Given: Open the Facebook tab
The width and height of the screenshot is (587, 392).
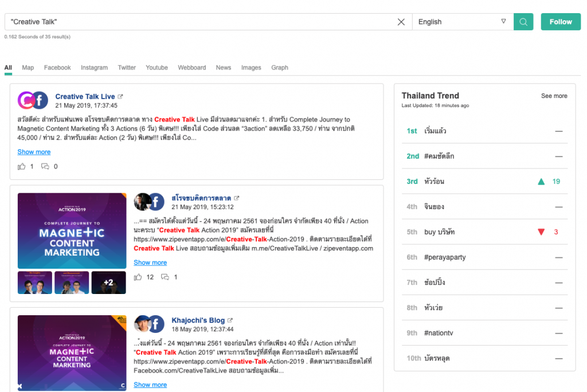Looking at the screenshot, I should [x=57, y=68].
